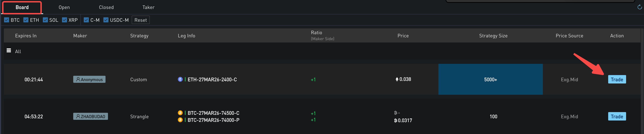Uncheck the ETH filter checkbox
The width and height of the screenshot is (644, 134).
[x=26, y=20]
